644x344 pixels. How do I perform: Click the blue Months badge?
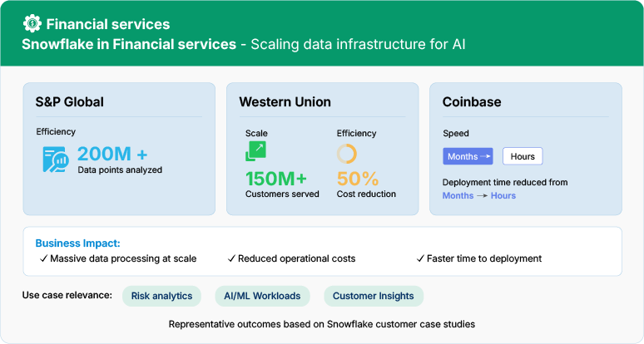coord(468,156)
